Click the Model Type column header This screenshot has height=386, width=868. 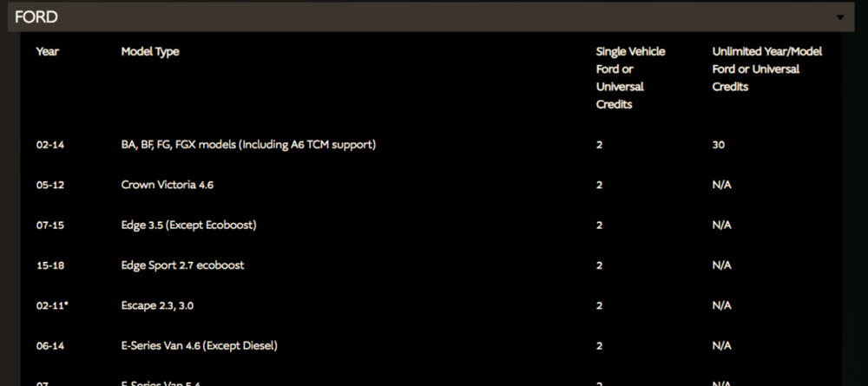[150, 52]
